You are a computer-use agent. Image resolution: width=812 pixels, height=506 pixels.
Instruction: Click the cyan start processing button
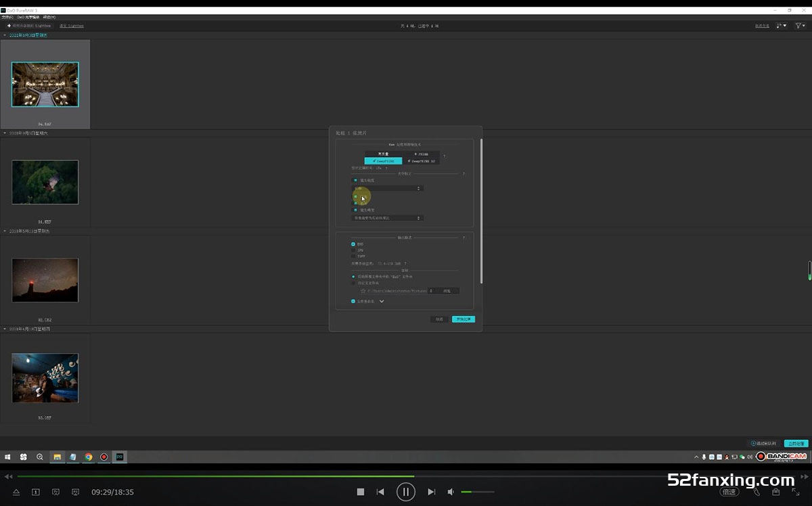click(464, 319)
